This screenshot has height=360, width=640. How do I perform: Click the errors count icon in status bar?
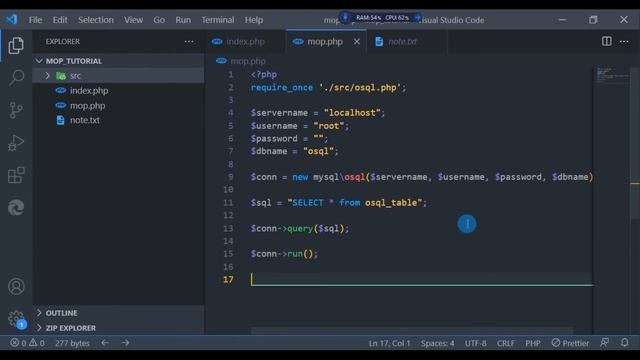pyautogui.click(x=14, y=343)
